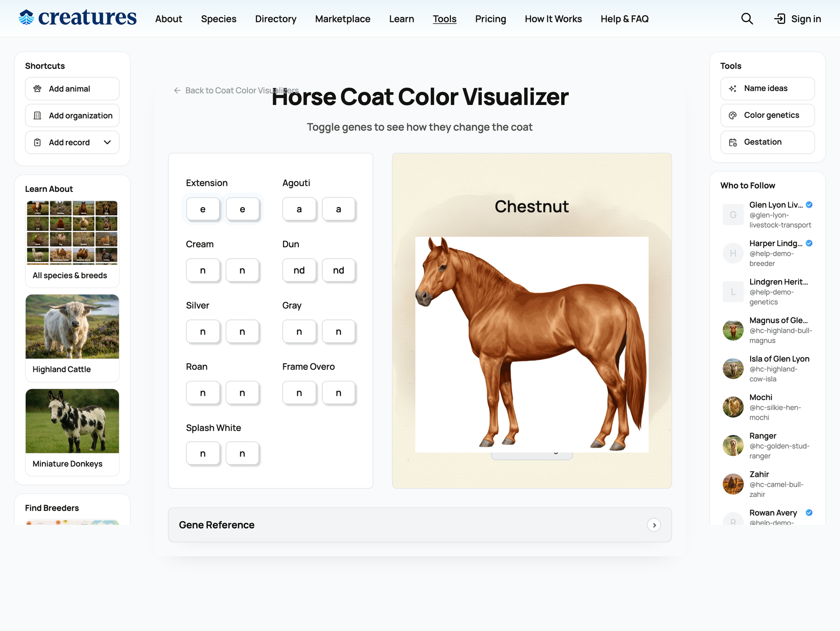Click Glen Lyon Livestock verified badge
This screenshot has width=840, height=631.
[809, 205]
